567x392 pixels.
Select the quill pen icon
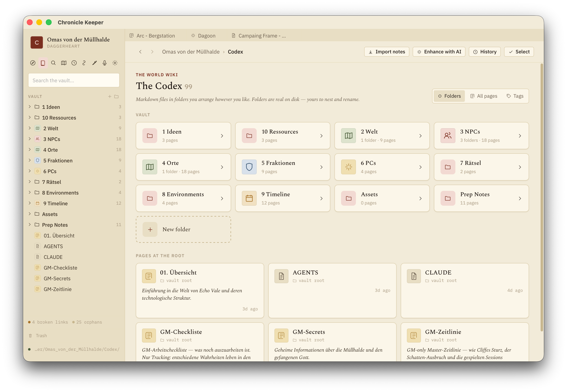pos(94,63)
